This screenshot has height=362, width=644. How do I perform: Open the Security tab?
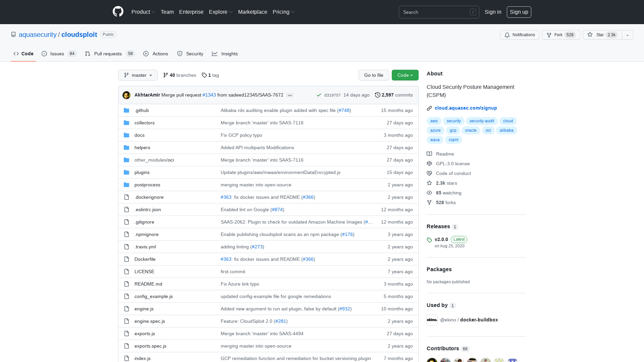tap(190, 54)
